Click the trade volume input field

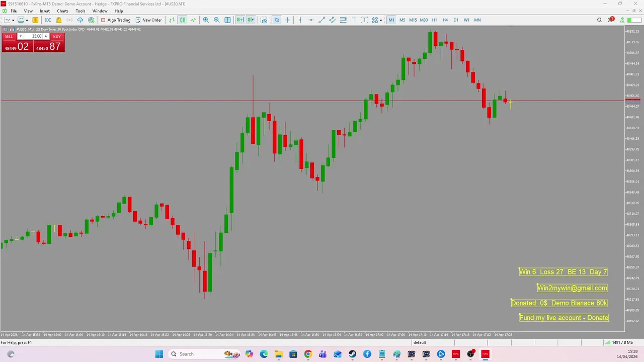click(33, 36)
